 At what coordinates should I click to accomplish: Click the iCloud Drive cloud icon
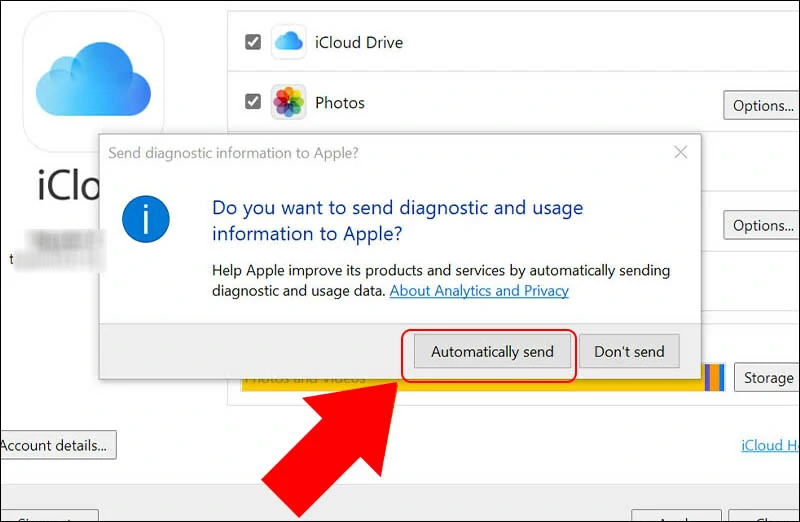click(x=289, y=42)
